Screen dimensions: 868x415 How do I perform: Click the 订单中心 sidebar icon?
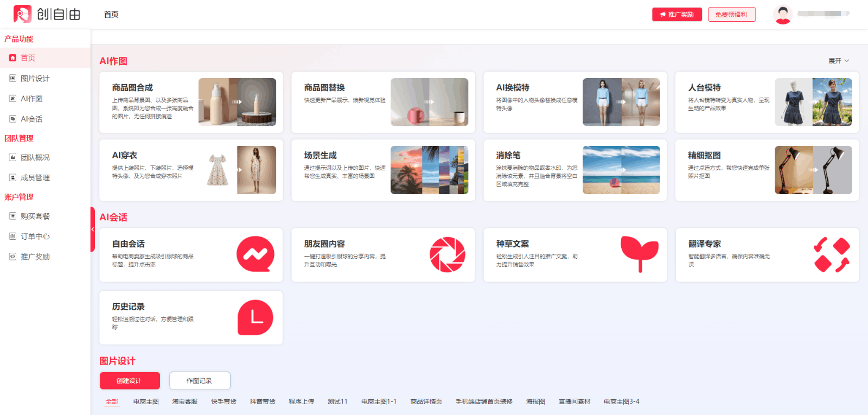click(12, 236)
